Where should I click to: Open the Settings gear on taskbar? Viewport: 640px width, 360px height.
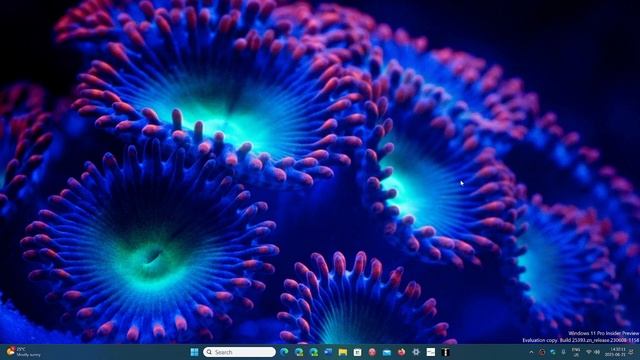click(416, 352)
